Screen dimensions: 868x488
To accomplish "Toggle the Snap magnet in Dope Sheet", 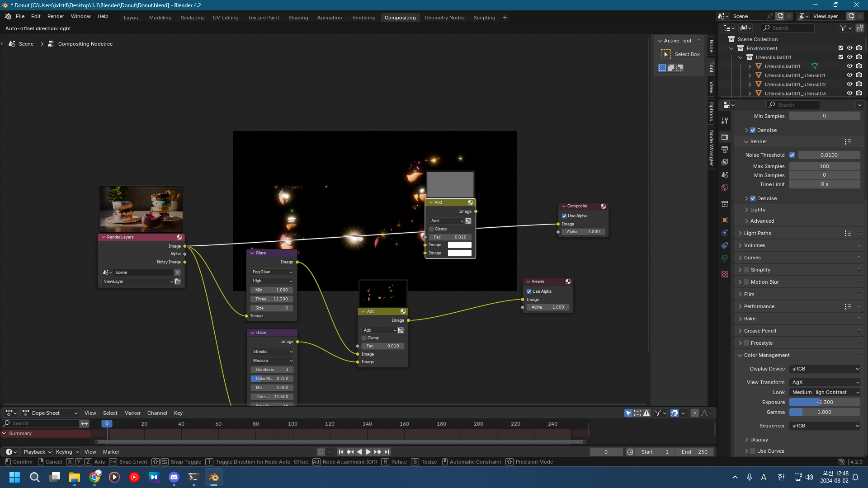I will coord(674,413).
